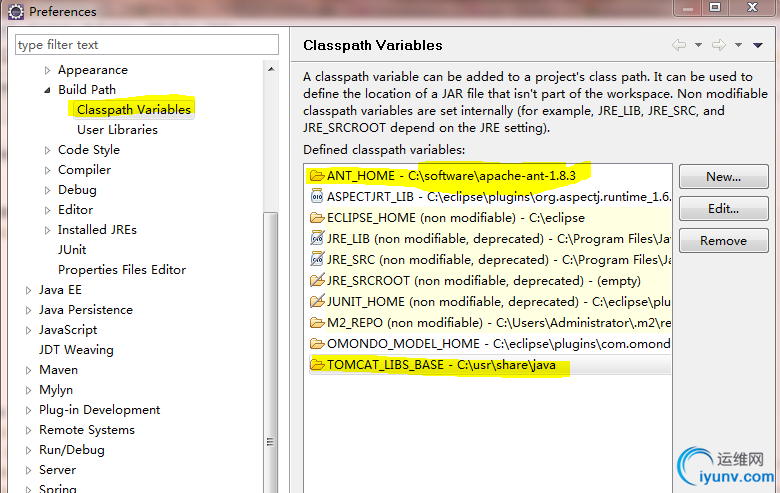Select Installed JREs in the tree
780x493 pixels.
(98, 230)
